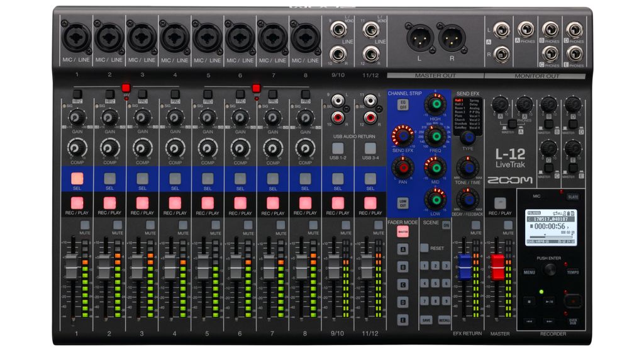This screenshot has width=644, height=352.
Task: Hit the recorder Stop transport button
Action: click(530, 302)
